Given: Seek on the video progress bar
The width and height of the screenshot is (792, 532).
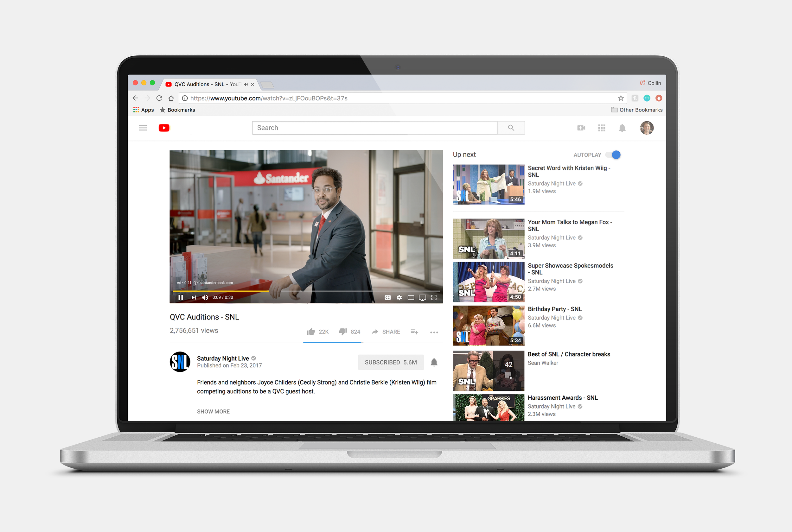Looking at the screenshot, I should pyautogui.click(x=306, y=291).
